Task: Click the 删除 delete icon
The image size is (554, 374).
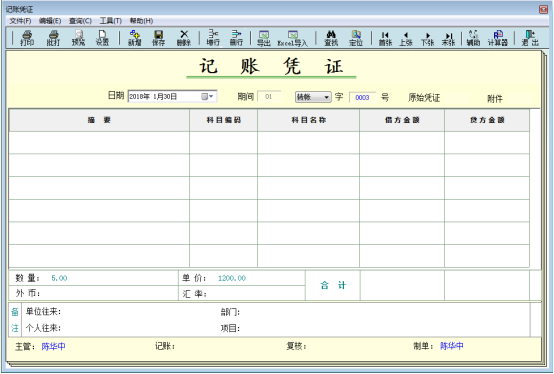Action: click(x=184, y=38)
